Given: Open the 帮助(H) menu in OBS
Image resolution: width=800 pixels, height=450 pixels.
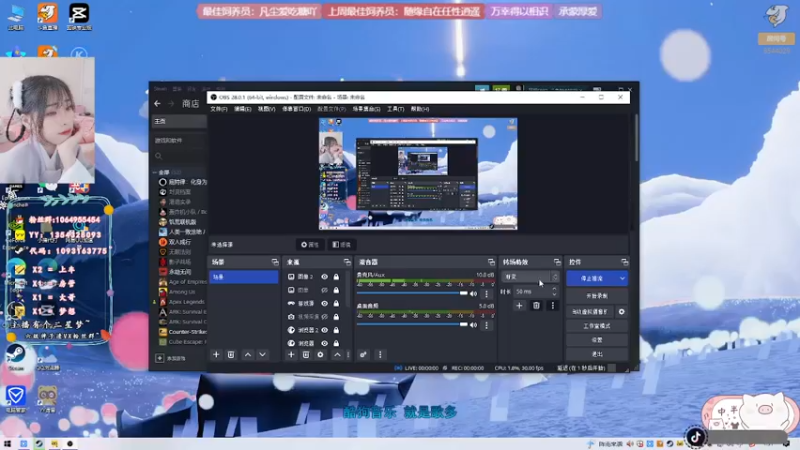Looking at the screenshot, I should [x=420, y=109].
